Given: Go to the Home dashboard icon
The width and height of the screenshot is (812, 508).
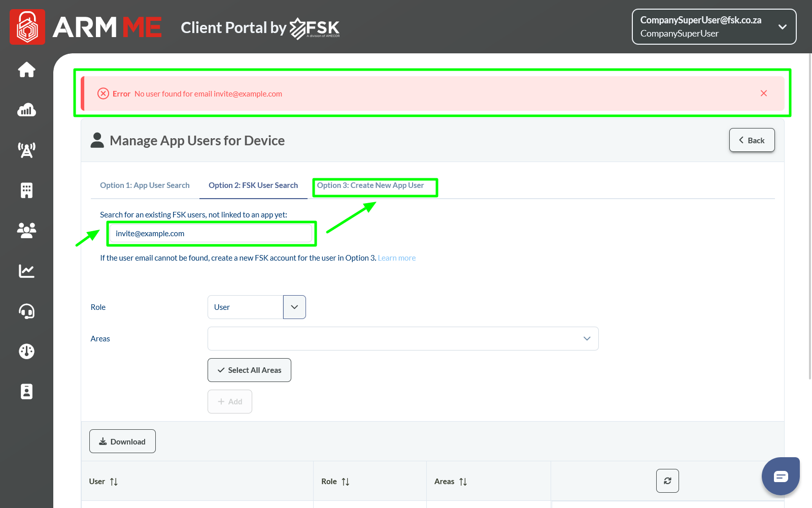Looking at the screenshot, I should coord(26,70).
